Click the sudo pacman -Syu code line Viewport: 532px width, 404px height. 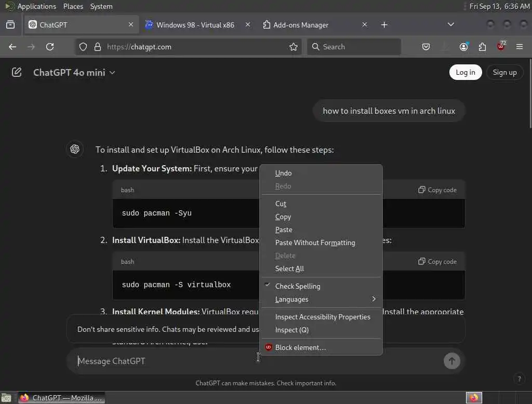157,213
